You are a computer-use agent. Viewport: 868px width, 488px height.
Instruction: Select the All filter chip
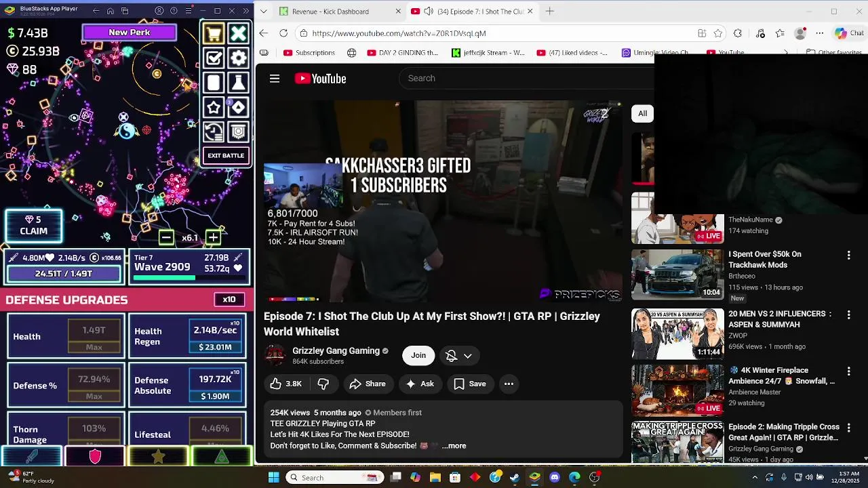pyautogui.click(x=642, y=113)
